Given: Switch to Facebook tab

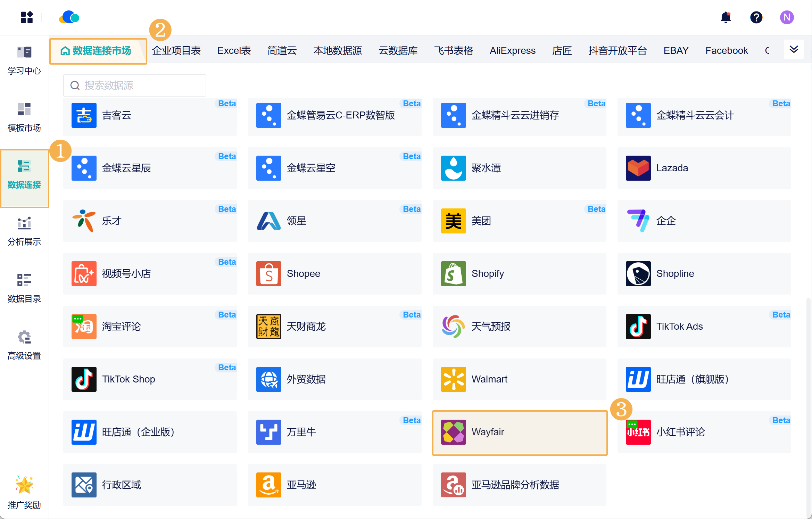Looking at the screenshot, I should click(727, 51).
